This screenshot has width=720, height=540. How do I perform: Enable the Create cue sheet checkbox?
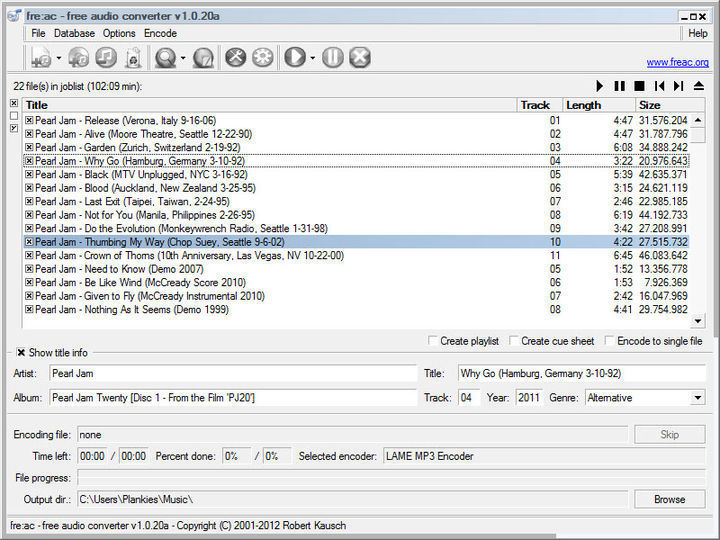pos(513,341)
